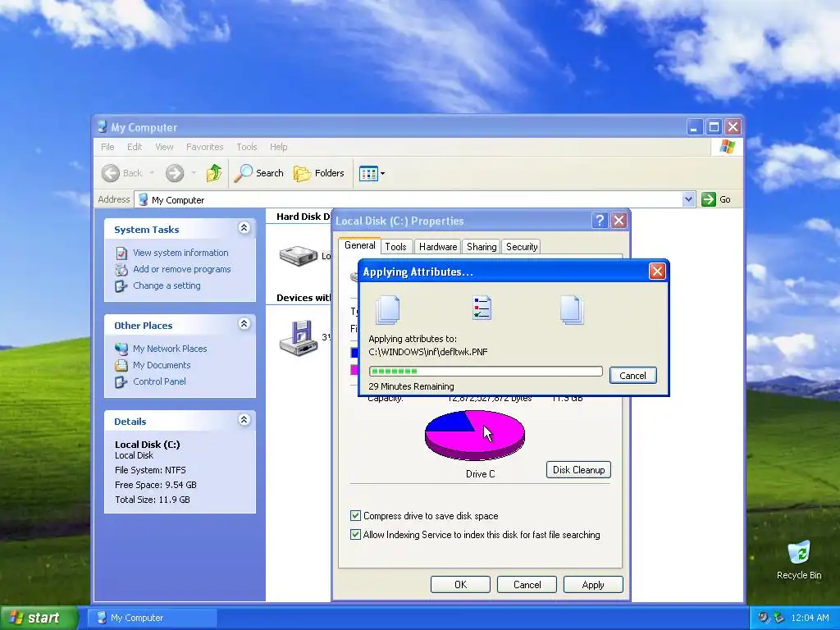Click the "29 Minutes Remaining" text

[411, 386]
